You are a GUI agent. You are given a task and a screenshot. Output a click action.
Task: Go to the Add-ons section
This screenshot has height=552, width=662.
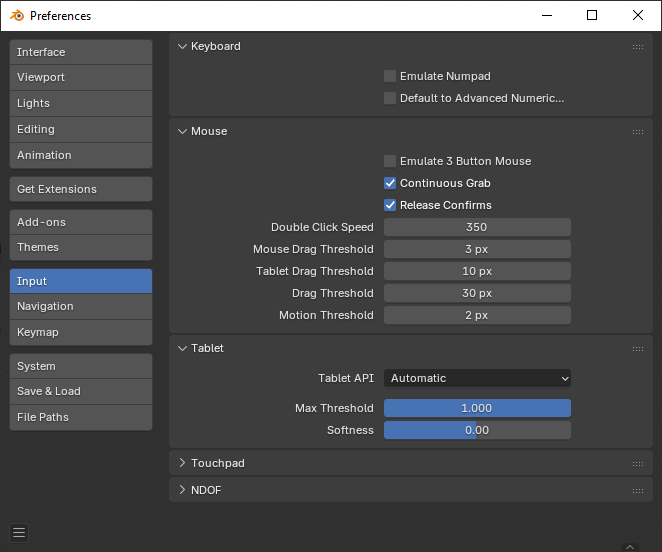coord(80,222)
